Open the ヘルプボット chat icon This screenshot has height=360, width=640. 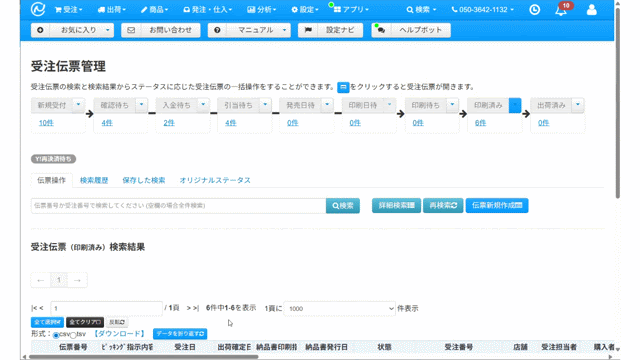click(381, 30)
